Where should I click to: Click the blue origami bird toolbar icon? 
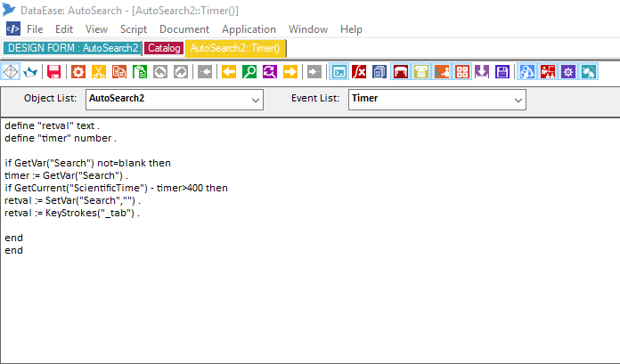coord(30,72)
